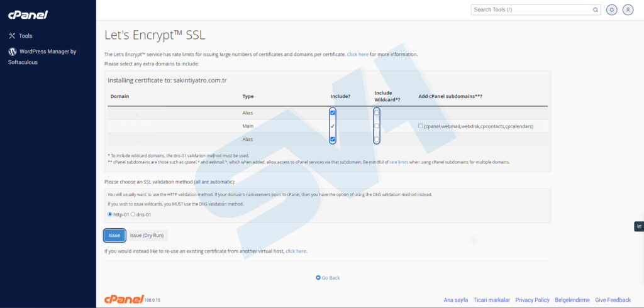Open Tools from the sidebar
The width and height of the screenshot is (644, 308).
pos(25,36)
